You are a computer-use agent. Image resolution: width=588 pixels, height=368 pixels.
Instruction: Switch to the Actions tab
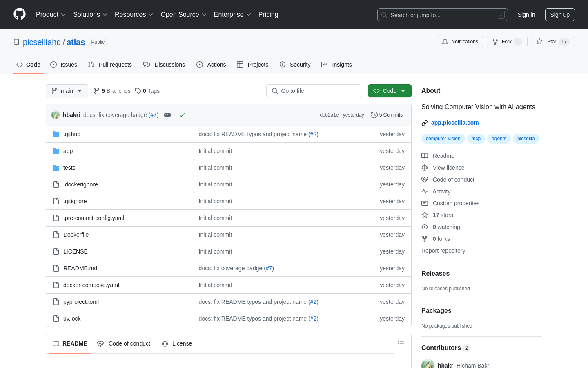click(x=211, y=65)
